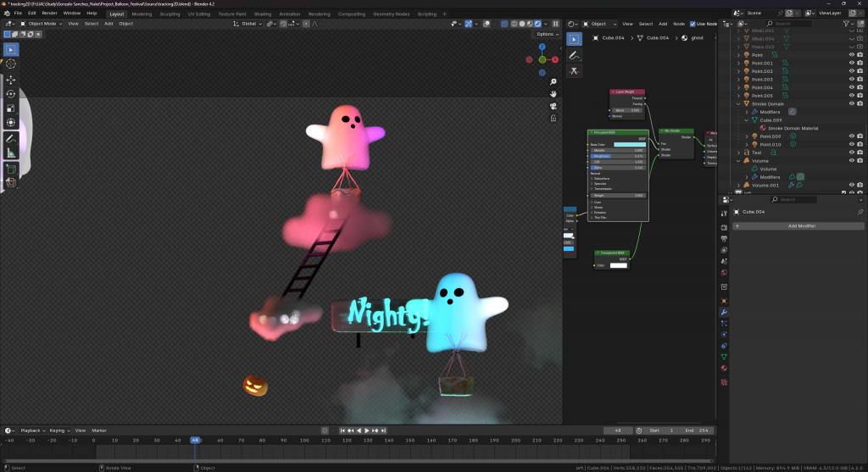Open the Render menu
This screenshot has width=868, height=472.
49,14
